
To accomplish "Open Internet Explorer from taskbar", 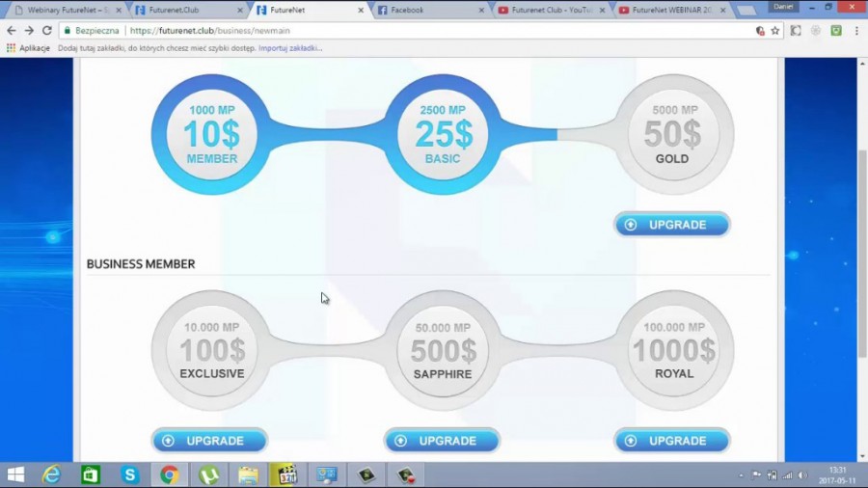I will click(51, 474).
